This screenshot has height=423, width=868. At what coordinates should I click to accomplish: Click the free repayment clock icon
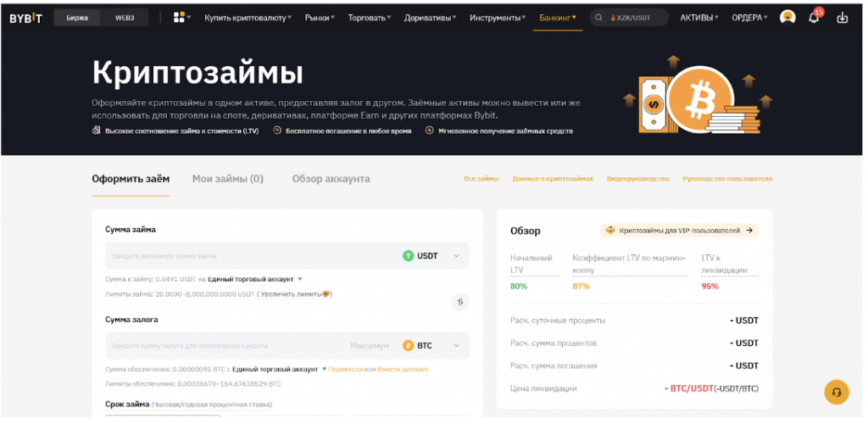click(x=277, y=131)
